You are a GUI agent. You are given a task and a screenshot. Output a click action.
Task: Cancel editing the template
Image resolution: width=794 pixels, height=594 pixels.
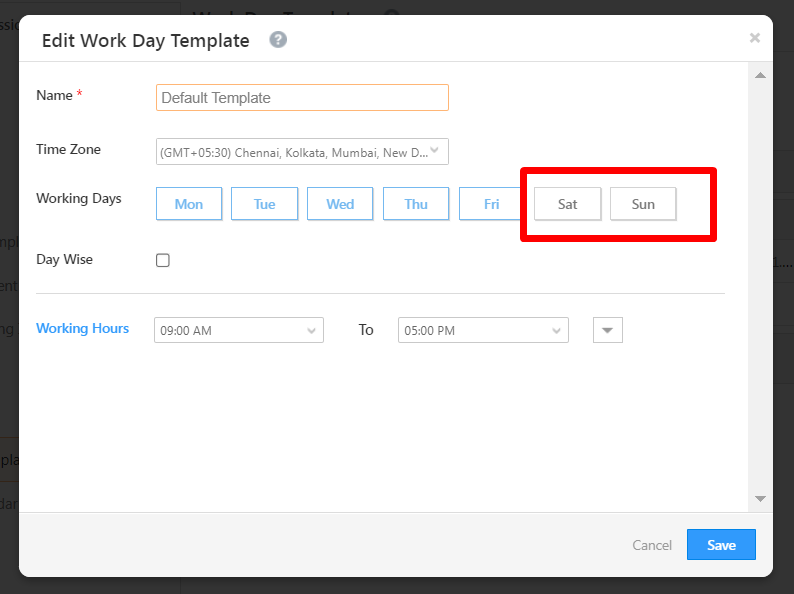coord(652,545)
